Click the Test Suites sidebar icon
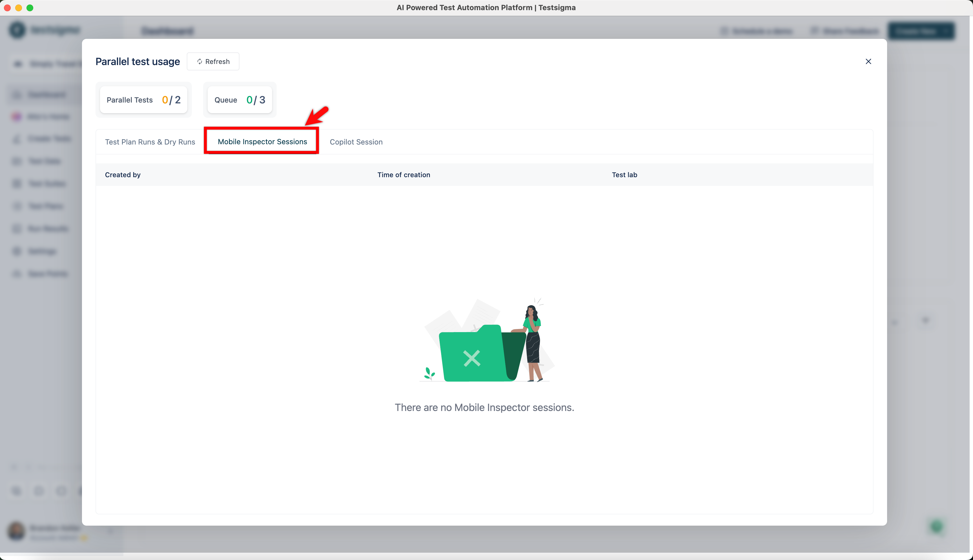 pyautogui.click(x=17, y=183)
